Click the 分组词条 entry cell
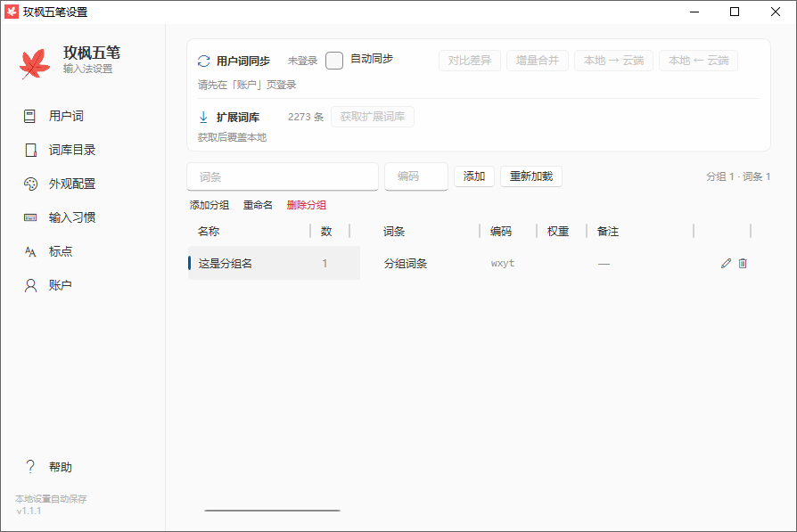The width and height of the screenshot is (797, 532). tap(406, 263)
